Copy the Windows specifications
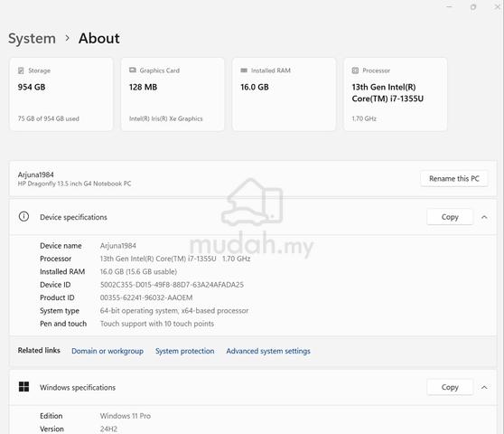The image size is (504, 434). (x=450, y=387)
